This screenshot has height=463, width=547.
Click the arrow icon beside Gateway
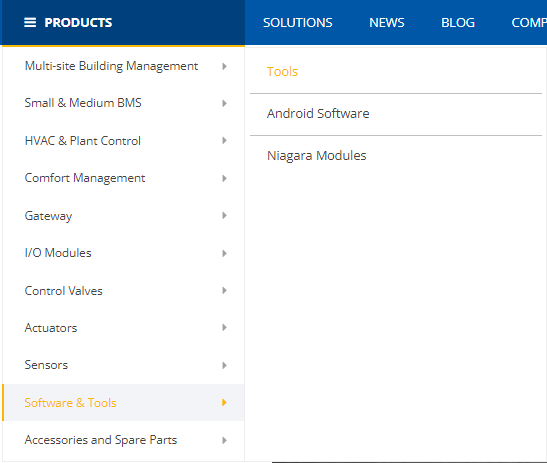pyautogui.click(x=224, y=216)
